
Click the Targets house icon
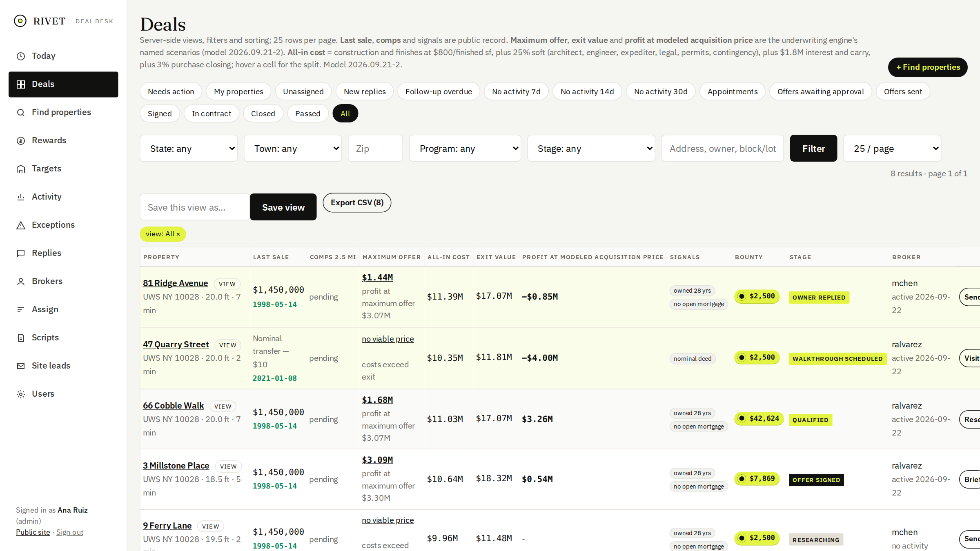(21, 169)
